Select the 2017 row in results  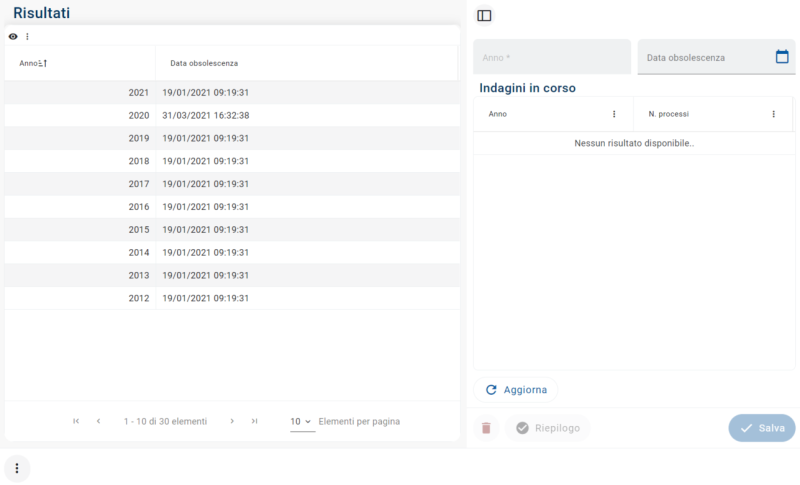pos(232,184)
